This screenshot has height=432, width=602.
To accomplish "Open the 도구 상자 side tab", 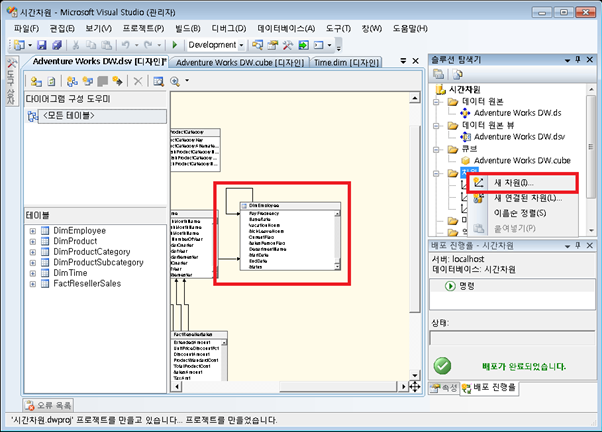I will (x=11, y=81).
